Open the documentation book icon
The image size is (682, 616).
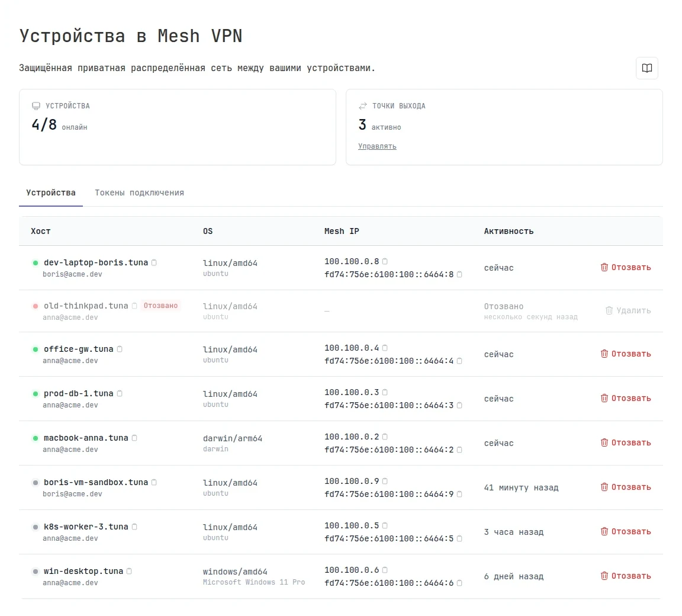646,68
